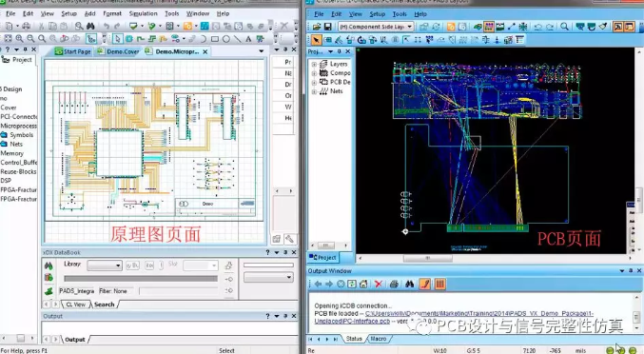Click the search field next to Filter: None
Screen dimensions: 644x354
point(179,291)
